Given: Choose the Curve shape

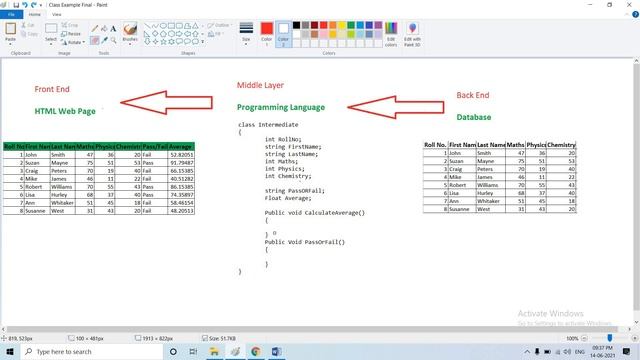Looking at the screenshot, I should [155, 26].
